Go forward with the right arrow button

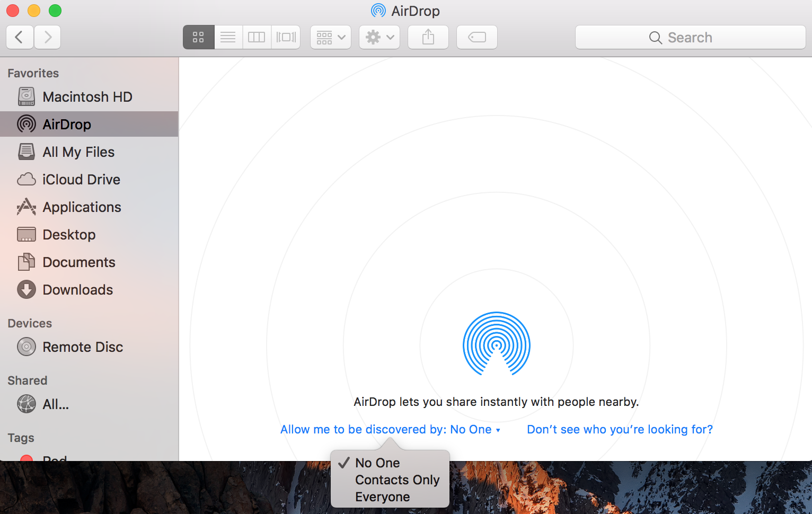point(48,37)
